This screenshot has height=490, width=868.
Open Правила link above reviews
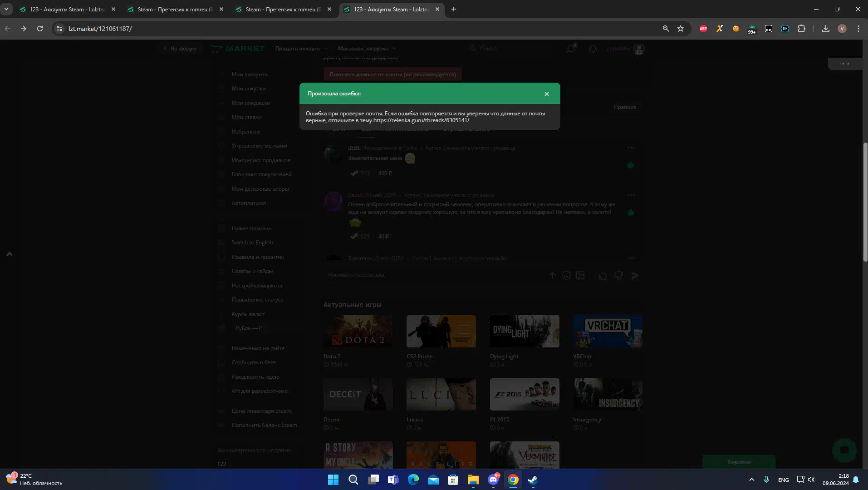pyautogui.click(x=625, y=107)
